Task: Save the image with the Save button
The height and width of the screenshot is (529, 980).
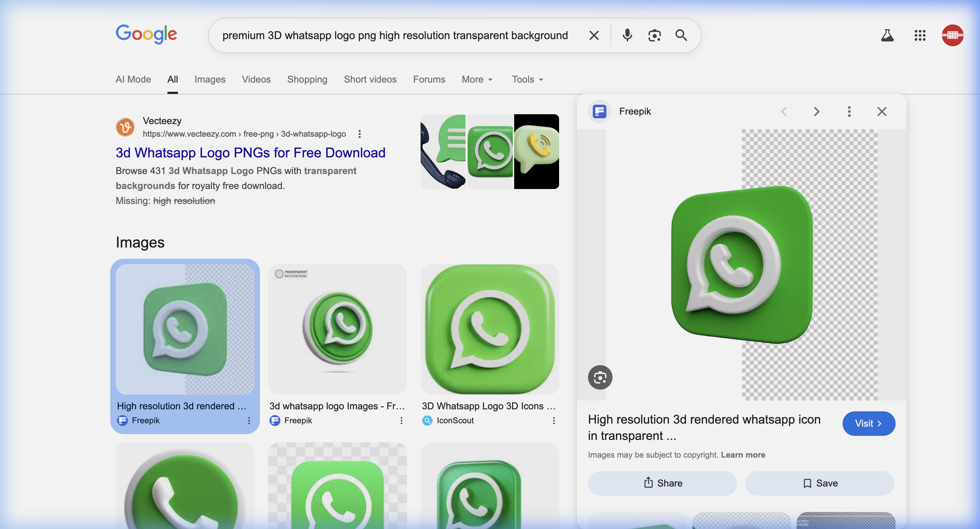Action: (819, 483)
